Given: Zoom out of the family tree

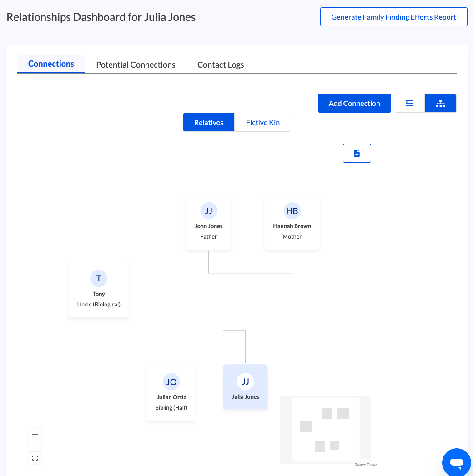Looking at the screenshot, I should point(35,446).
